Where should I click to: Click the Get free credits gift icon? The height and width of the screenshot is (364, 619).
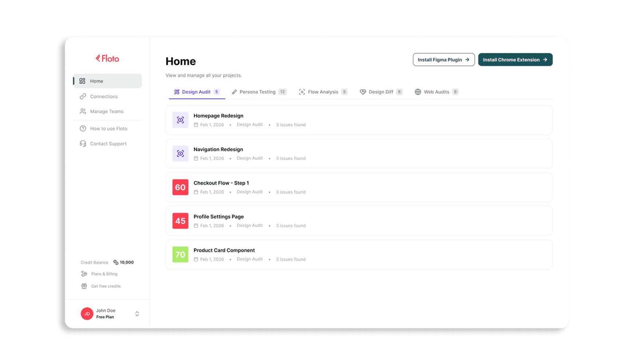[x=84, y=286]
